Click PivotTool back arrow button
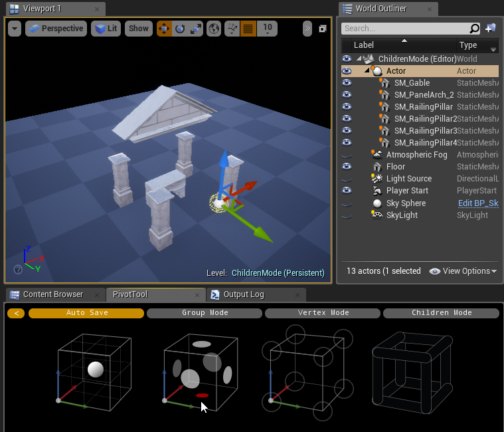 point(16,313)
